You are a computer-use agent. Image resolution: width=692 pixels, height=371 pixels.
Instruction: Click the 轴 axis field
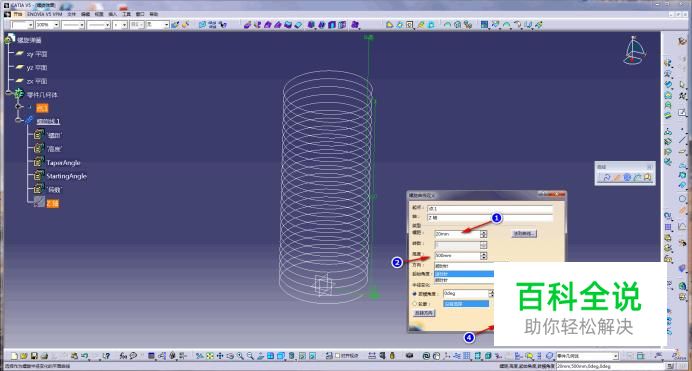(489, 217)
